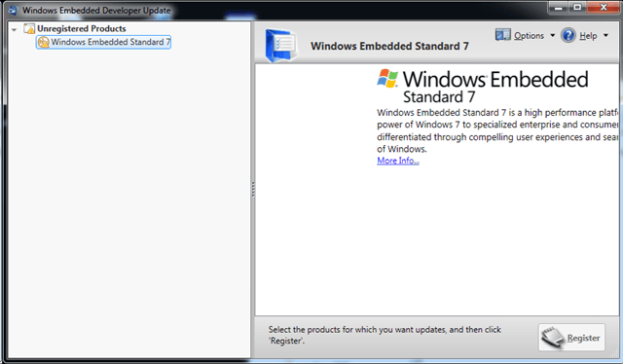The width and height of the screenshot is (623, 364).
Task: Maximize the Windows Embedded Developer Update window
Action: click(x=577, y=7)
